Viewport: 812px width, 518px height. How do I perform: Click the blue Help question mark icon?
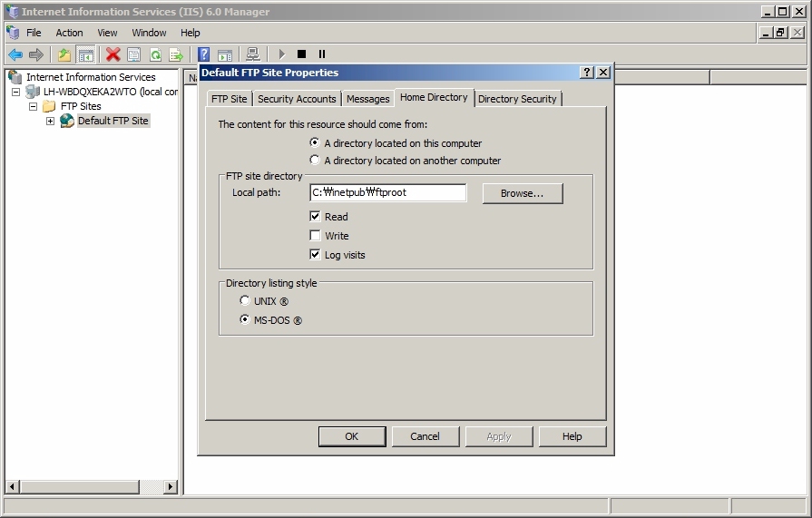[x=203, y=54]
